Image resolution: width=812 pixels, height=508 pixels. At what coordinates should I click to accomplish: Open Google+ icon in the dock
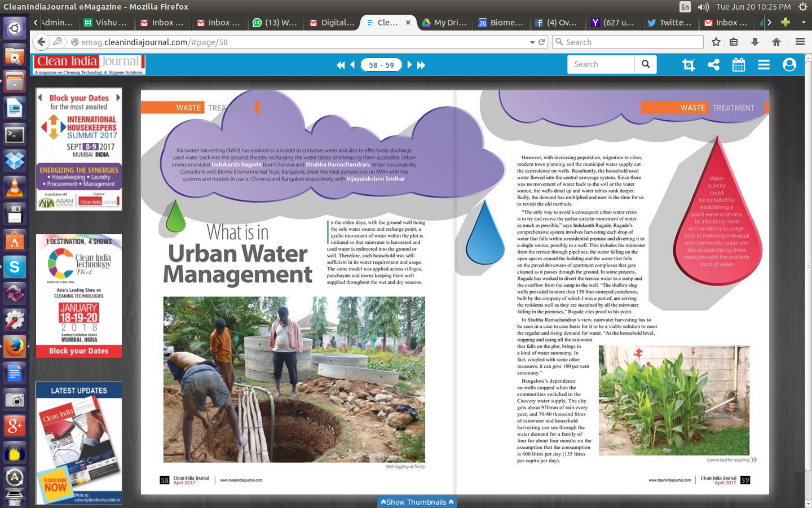point(15,426)
